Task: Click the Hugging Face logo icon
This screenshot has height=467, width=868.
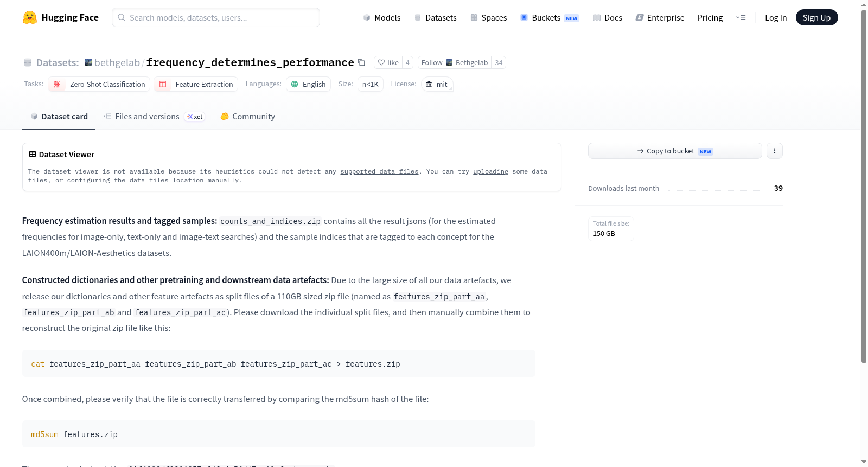Action: pyautogui.click(x=30, y=17)
